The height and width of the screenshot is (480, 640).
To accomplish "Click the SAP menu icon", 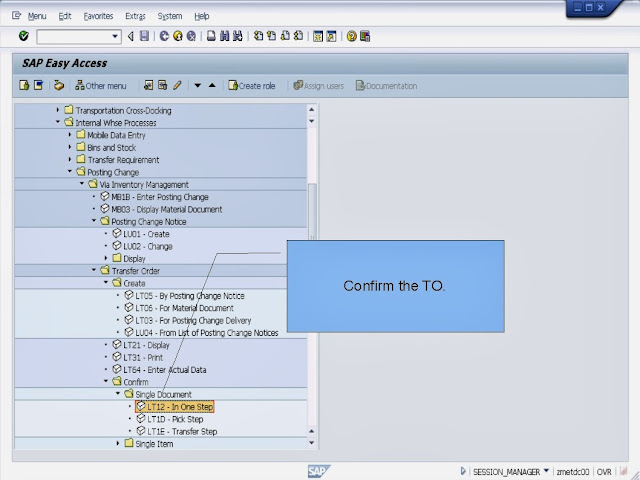I will [x=38, y=85].
